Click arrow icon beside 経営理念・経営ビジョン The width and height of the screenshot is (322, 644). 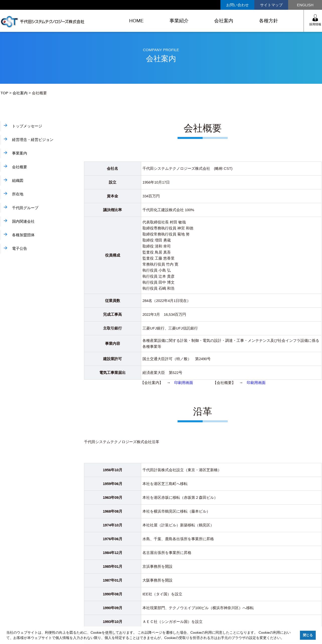(x=6, y=139)
